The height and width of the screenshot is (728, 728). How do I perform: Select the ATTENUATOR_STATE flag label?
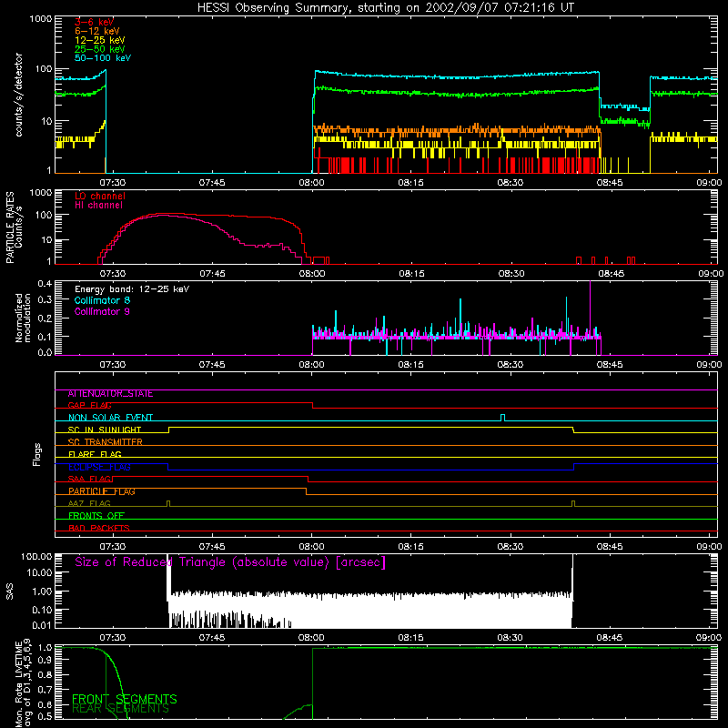point(110,394)
